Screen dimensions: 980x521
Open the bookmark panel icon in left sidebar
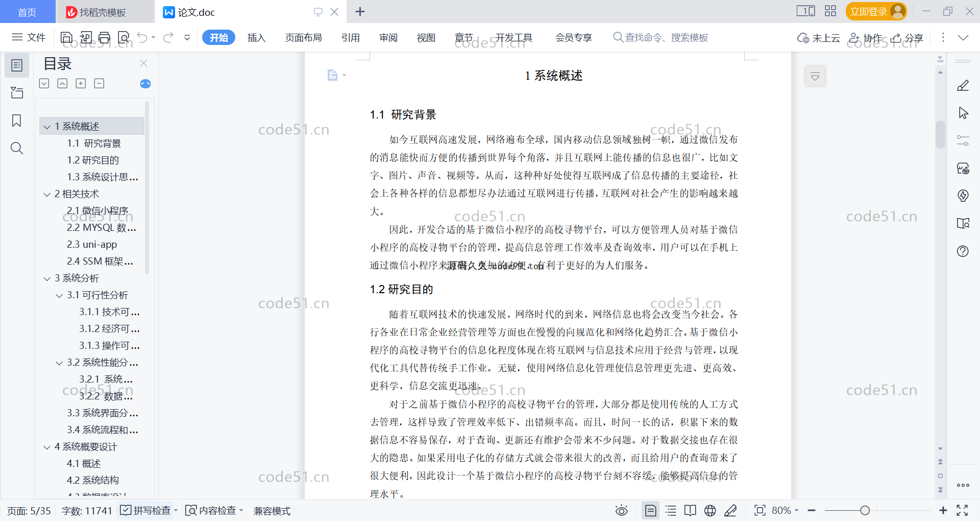17,121
